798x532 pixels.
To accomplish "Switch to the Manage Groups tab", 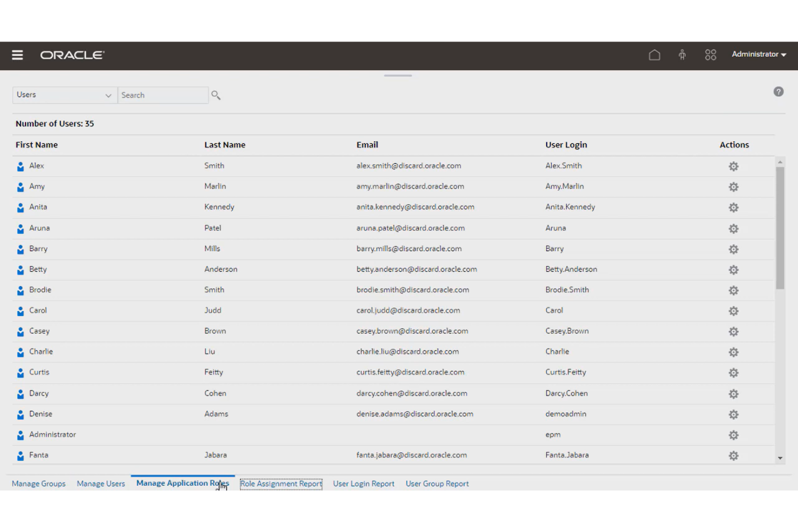I will (x=38, y=483).
